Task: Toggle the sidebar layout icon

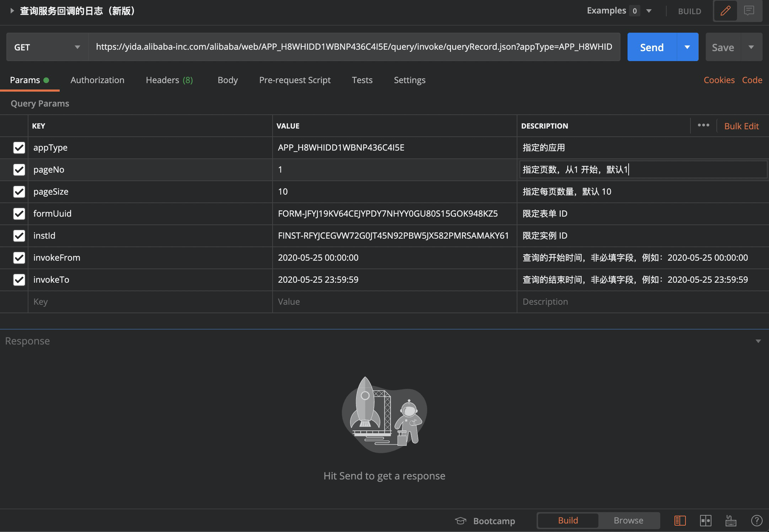Action: (x=680, y=521)
